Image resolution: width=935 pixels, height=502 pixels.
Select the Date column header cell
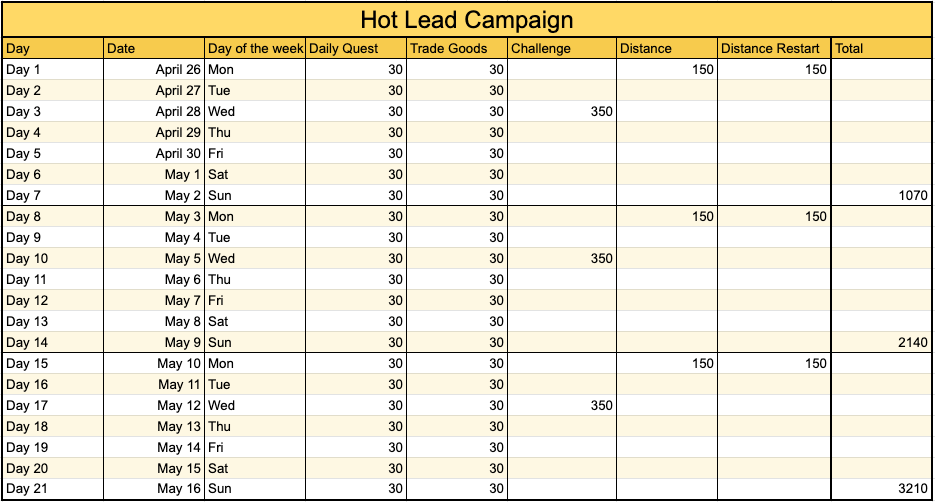[154, 48]
